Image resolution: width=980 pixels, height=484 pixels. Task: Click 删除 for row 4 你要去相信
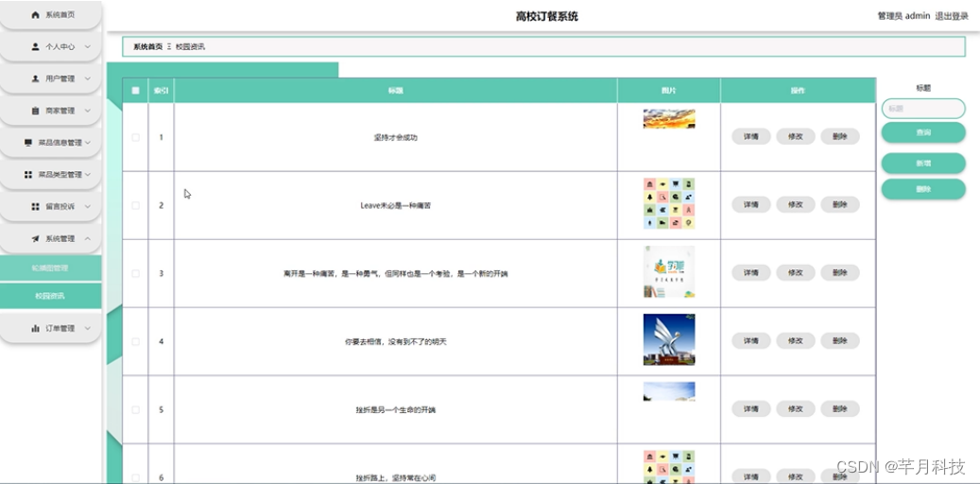click(839, 341)
